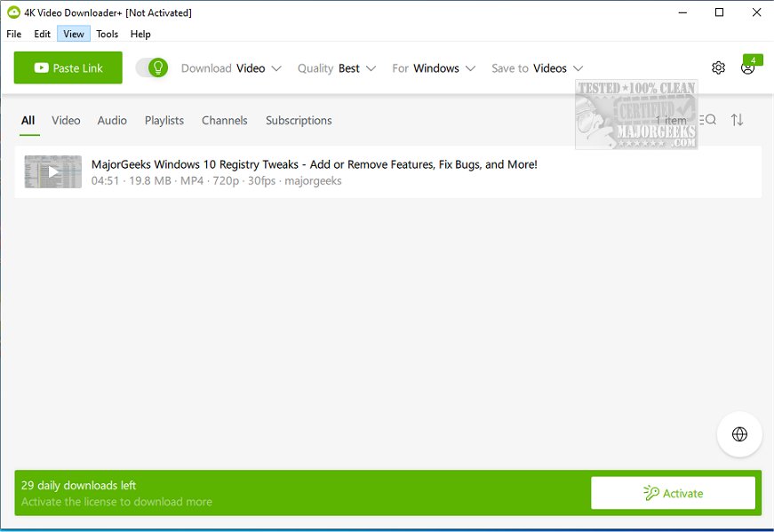The height and width of the screenshot is (532, 774).
Task: Change sorting with the up-down arrows icon
Action: tap(738, 120)
